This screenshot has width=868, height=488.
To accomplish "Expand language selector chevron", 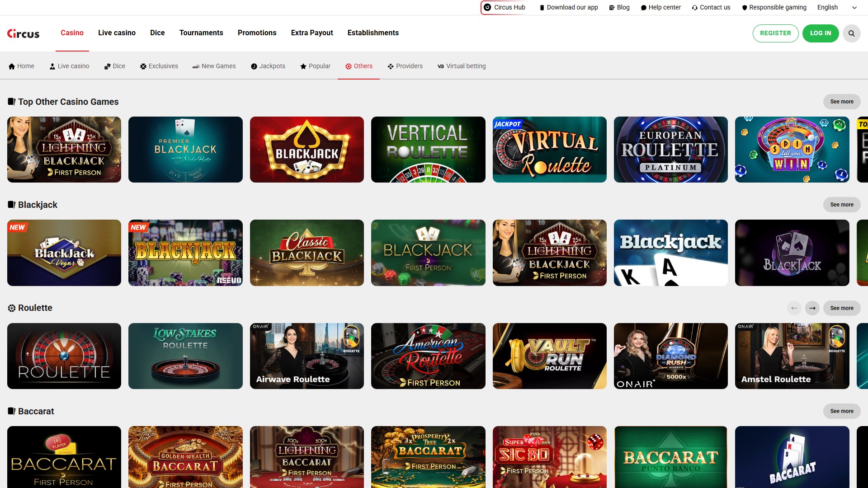I will pos(854,8).
